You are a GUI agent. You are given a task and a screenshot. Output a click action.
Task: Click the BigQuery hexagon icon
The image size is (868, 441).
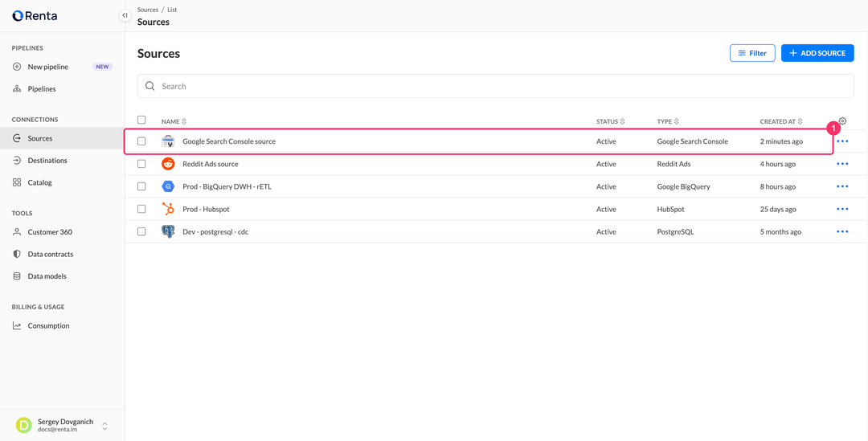(168, 187)
